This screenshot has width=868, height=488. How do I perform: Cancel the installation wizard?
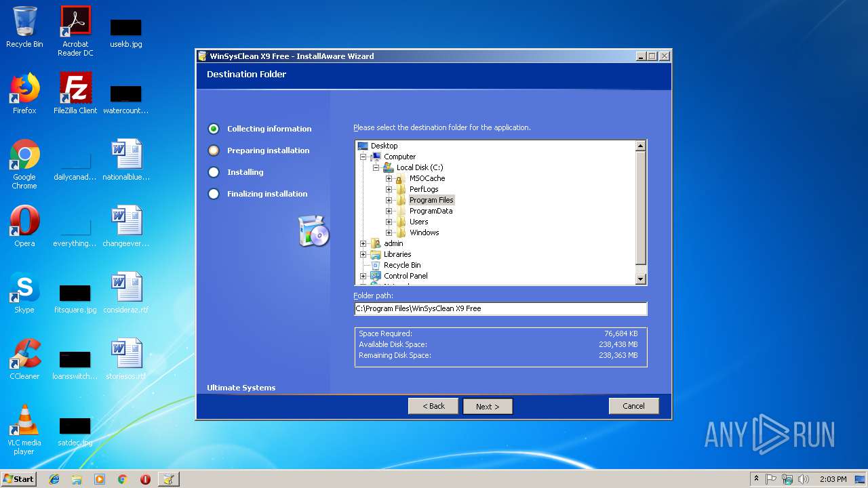[x=633, y=406]
